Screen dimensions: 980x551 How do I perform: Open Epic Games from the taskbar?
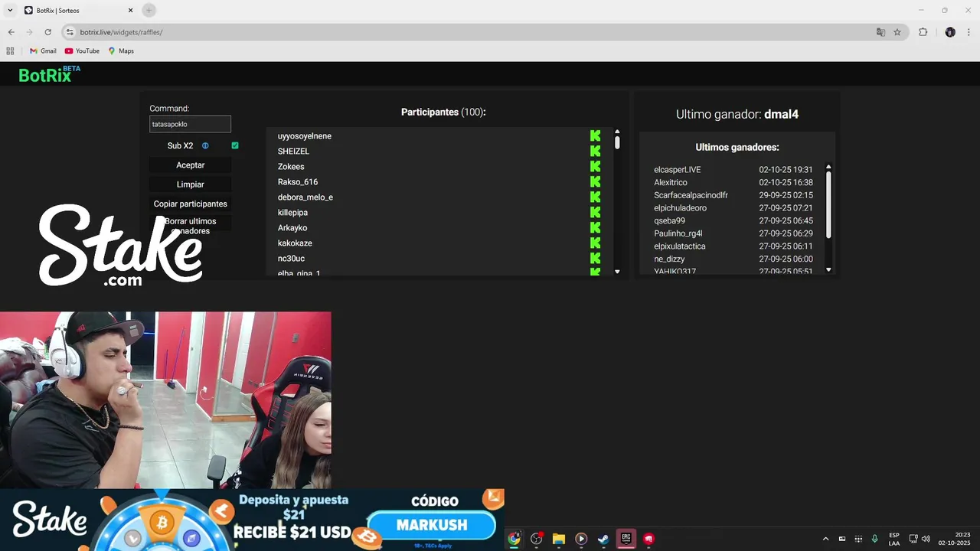point(626,539)
